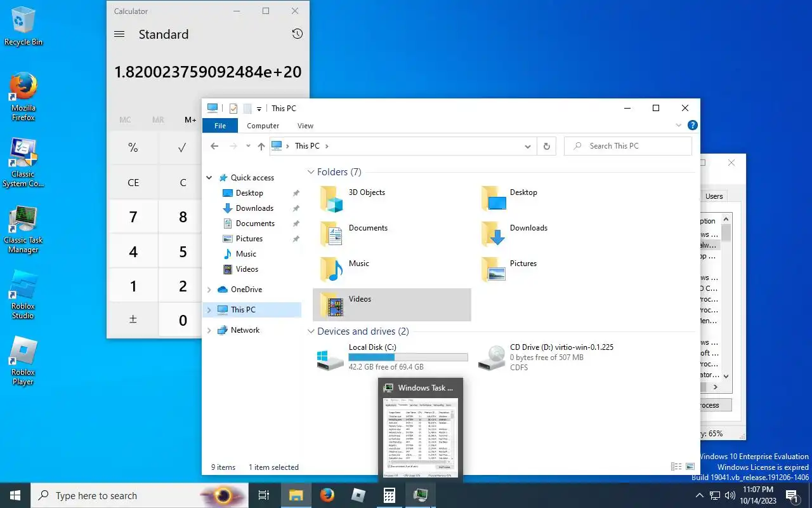Open Users tab in Task Manager window
Image resolution: width=812 pixels, height=508 pixels.
(714, 196)
